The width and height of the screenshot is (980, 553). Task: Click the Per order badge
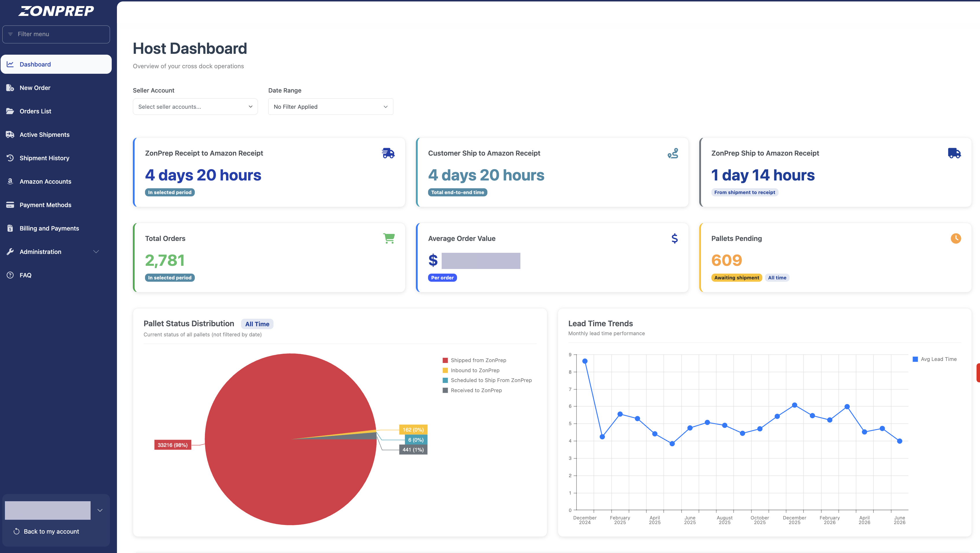[443, 278]
